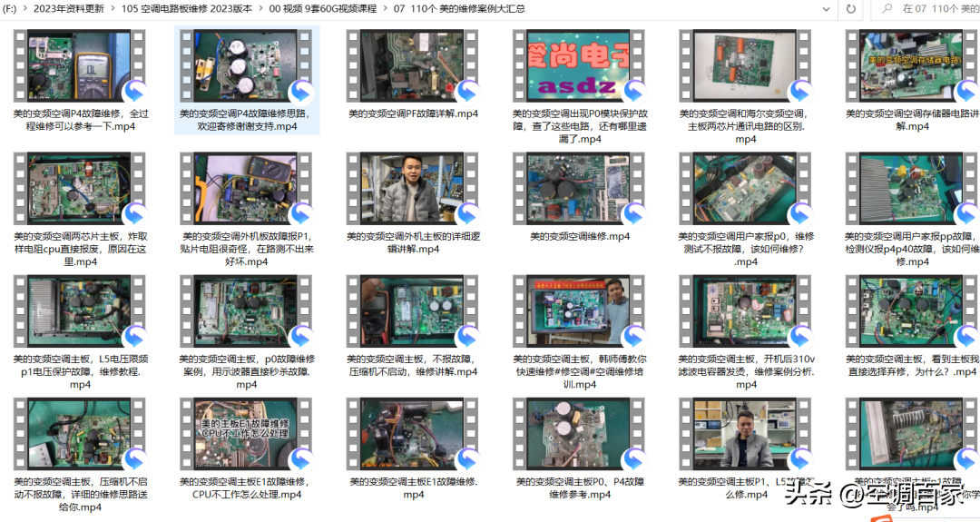Click filename 美的变频空调空调存储器电路讲解.mp4
This screenshot has height=522, width=980.
[x=913, y=120]
